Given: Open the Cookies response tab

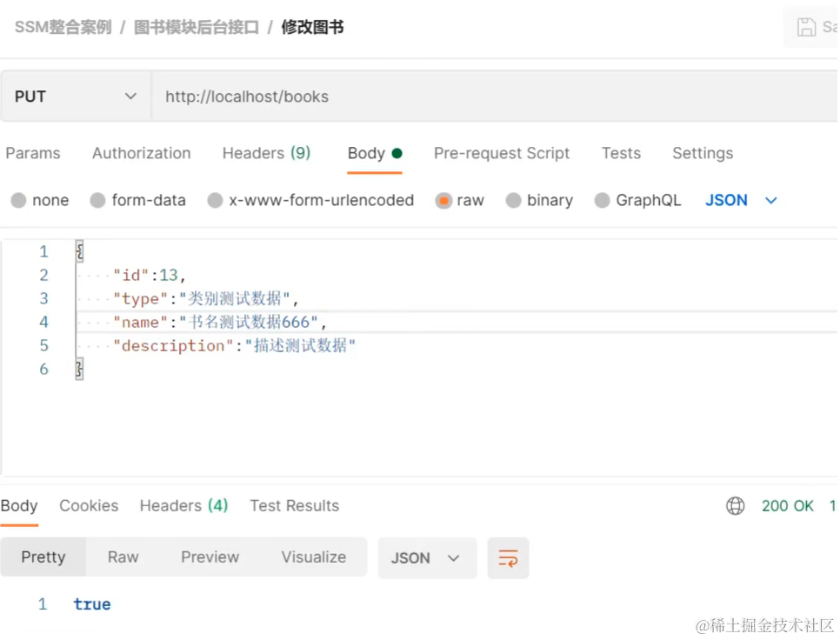Looking at the screenshot, I should (89, 505).
